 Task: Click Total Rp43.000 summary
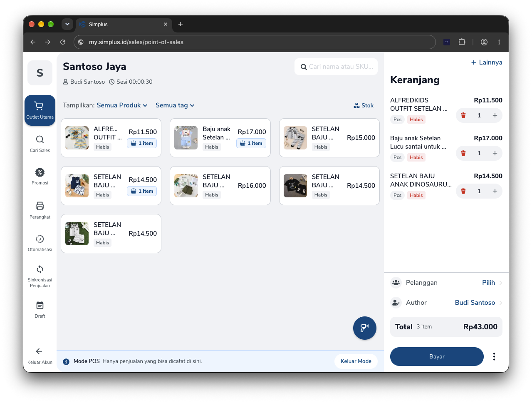446,327
